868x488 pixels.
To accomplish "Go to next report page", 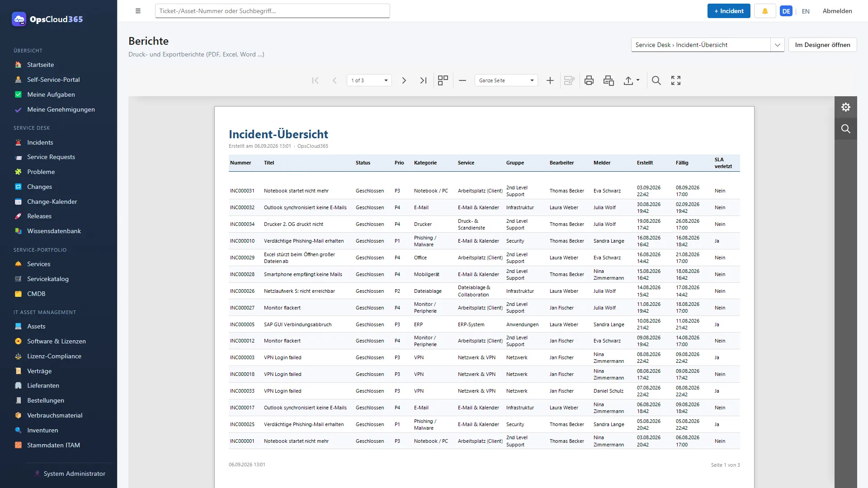I will coord(404,80).
